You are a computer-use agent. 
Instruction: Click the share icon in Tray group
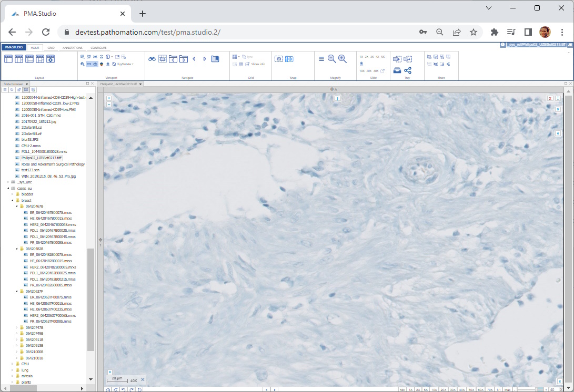tap(408, 70)
